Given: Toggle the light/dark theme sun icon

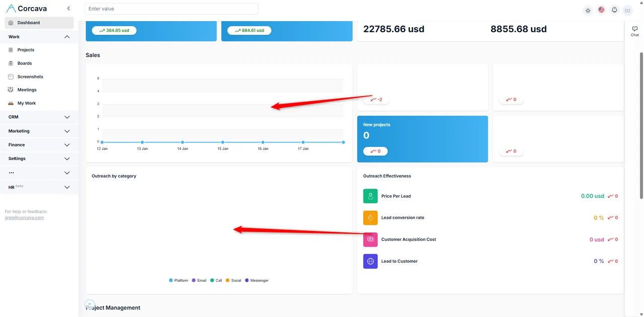Looking at the screenshot, I should pos(588,10).
